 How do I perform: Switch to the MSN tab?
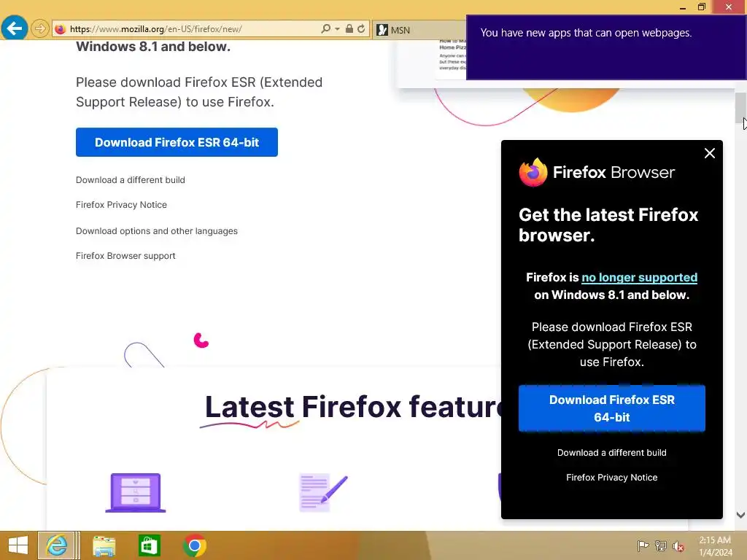tap(419, 30)
